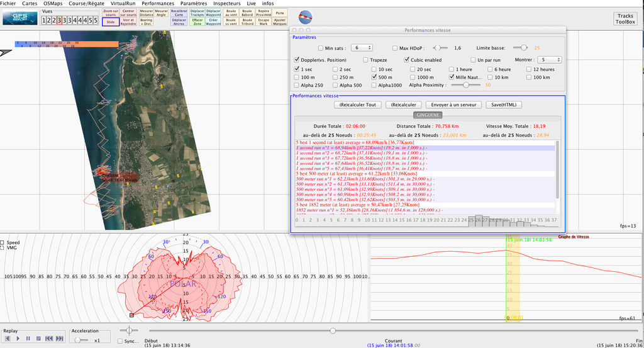
Task: Click Recalibrer Carte tool
Action: (179, 13)
